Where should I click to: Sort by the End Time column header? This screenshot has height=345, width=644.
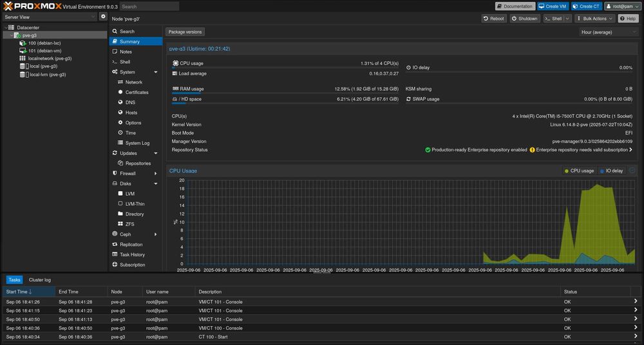pos(81,292)
